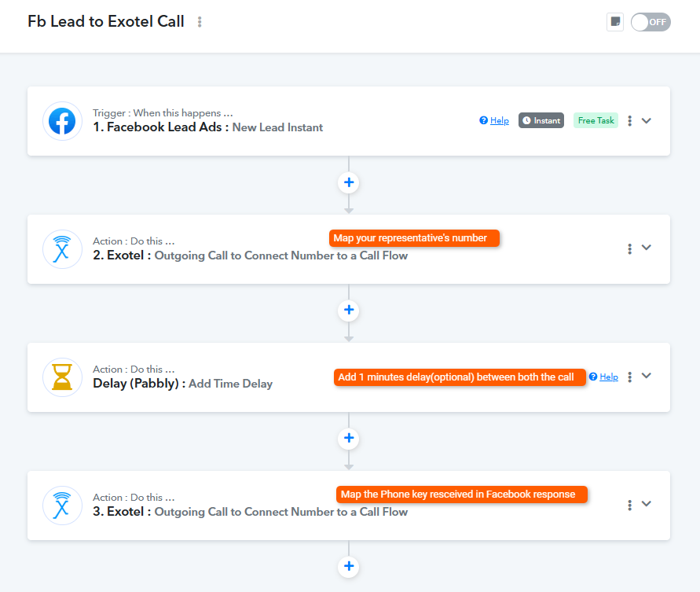Open the workflow notes icon
The height and width of the screenshot is (592, 700).
615,22
